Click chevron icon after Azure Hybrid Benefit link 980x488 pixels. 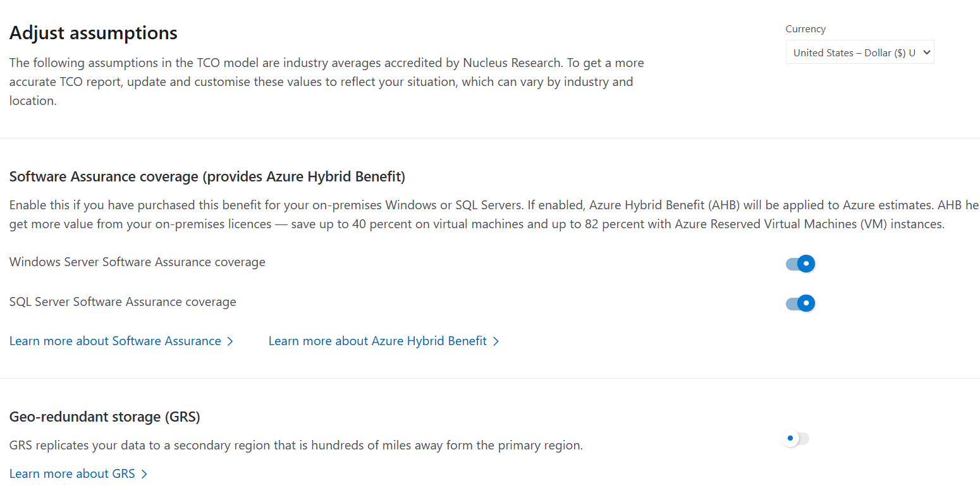pyautogui.click(x=496, y=341)
